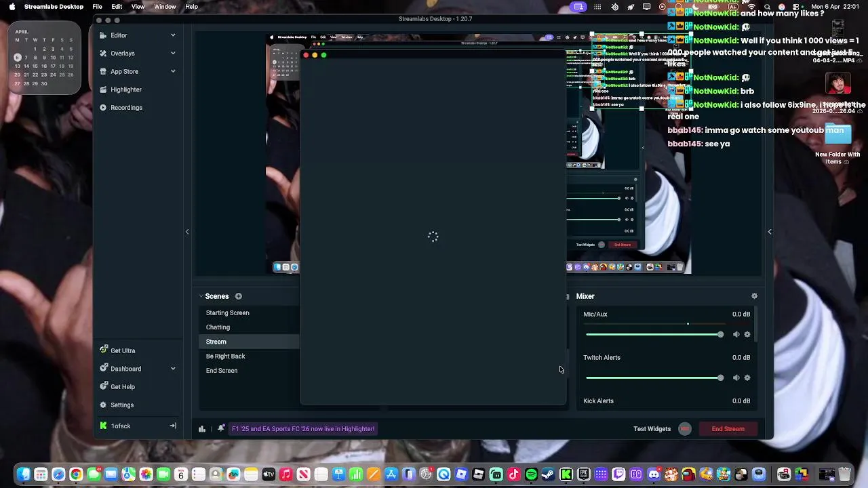The height and width of the screenshot is (488, 868).
Task: Open the Edit menu
Action: pos(117,7)
